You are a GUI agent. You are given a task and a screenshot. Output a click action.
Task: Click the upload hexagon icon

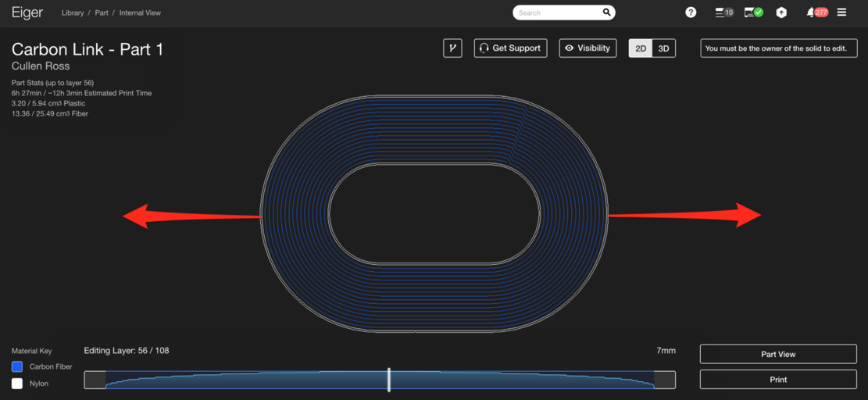tap(781, 12)
